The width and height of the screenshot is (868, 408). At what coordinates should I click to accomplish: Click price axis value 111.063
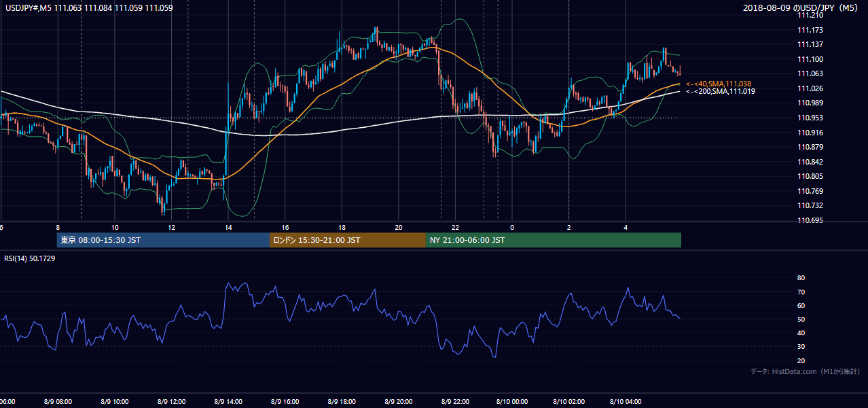[810, 74]
